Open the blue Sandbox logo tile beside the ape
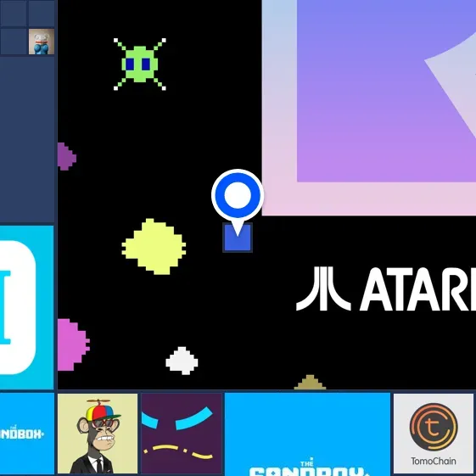 coord(26,434)
